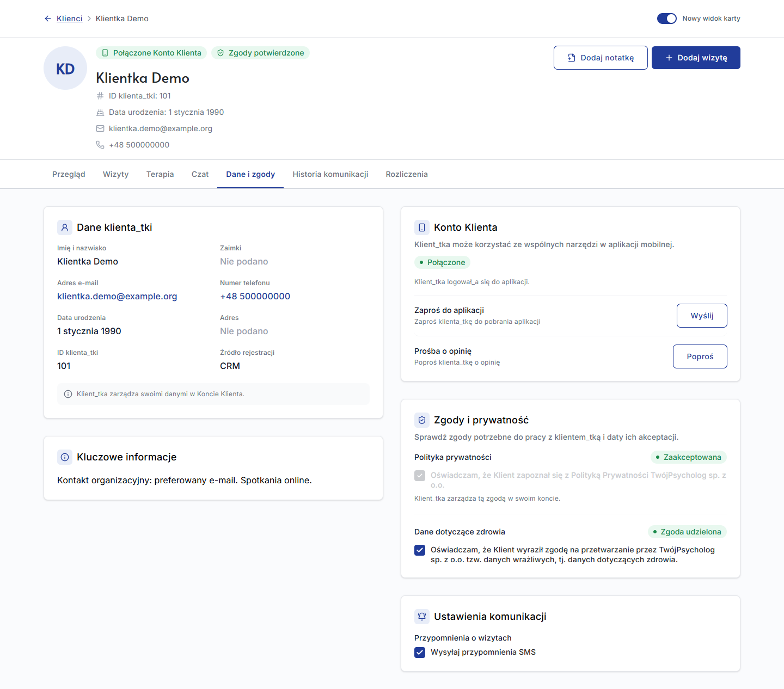Click the person icon in Dane klienta_tki card
Image resolution: width=784 pixels, height=689 pixels.
tap(65, 227)
